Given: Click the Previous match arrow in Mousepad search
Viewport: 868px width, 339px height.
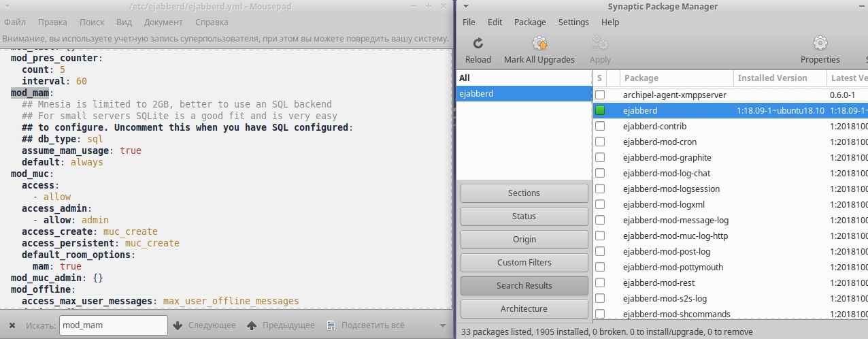Looking at the screenshot, I should (252, 325).
